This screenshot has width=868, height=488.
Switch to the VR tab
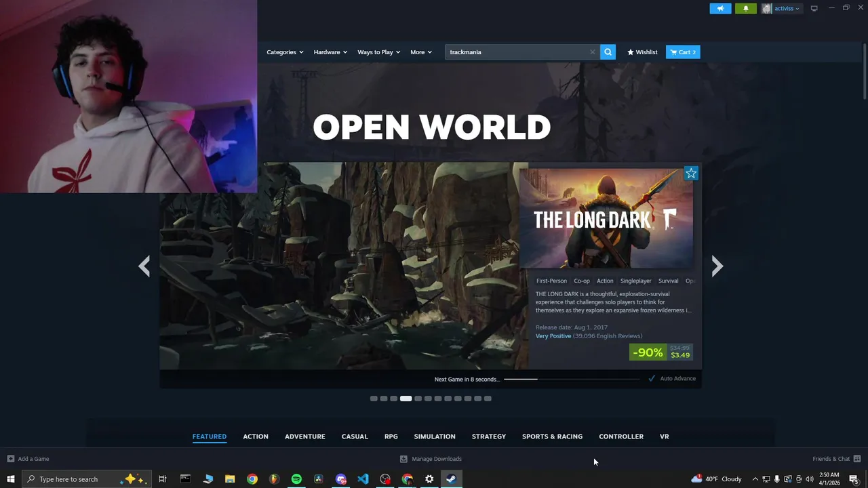tap(665, 436)
